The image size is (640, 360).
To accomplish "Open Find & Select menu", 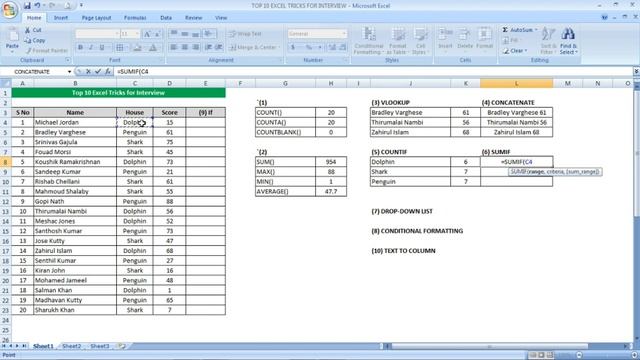I will click(x=568, y=40).
